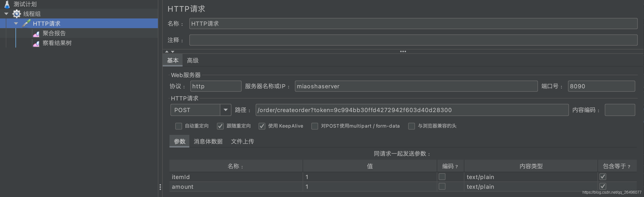Screen dimensions: 644x197
Task: Switch to the 消息体数据 tab
Action: 208,141
